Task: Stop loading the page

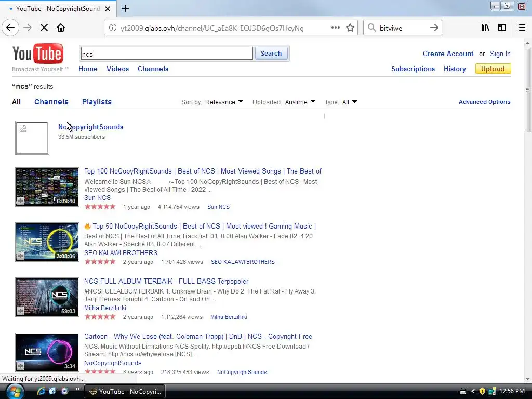Action: [x=44, y=28]
